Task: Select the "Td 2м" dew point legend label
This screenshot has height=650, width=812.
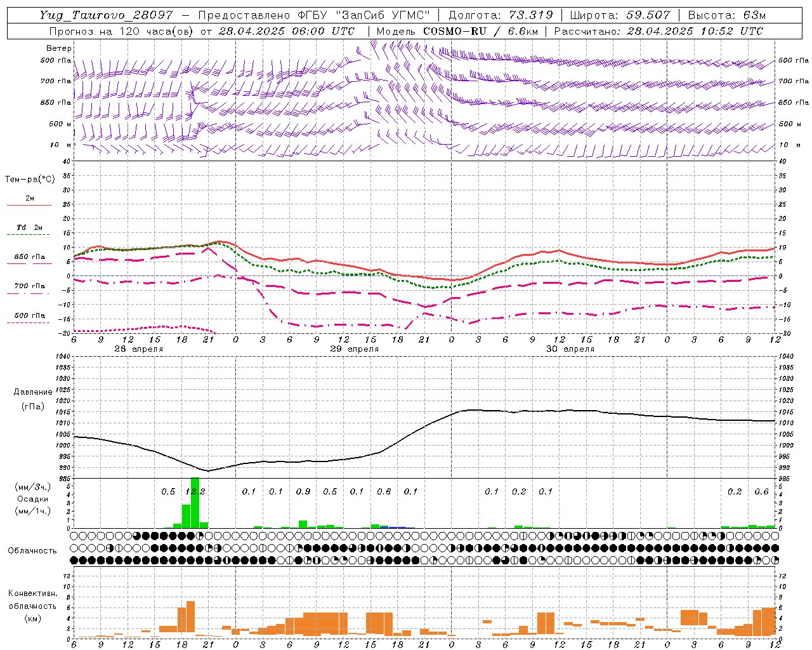Action: 30,227
